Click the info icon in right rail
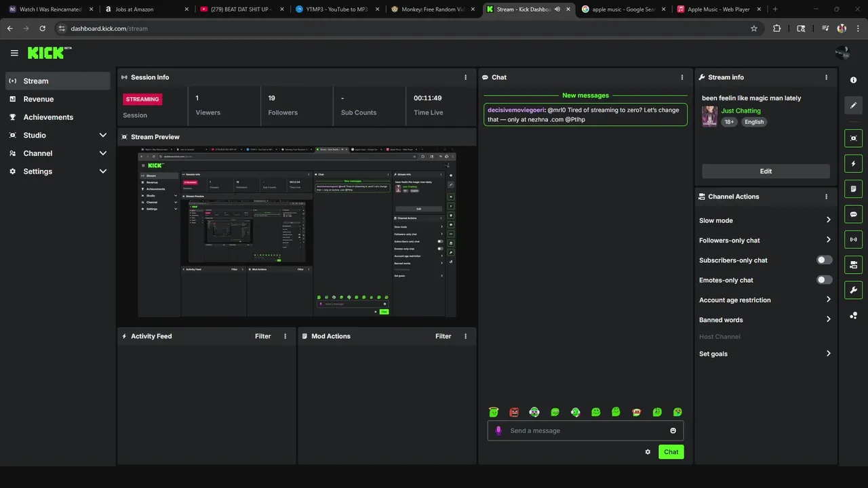The height and width of the screenshot is (488, 868). pyautogui.click(x=853, y=80)
